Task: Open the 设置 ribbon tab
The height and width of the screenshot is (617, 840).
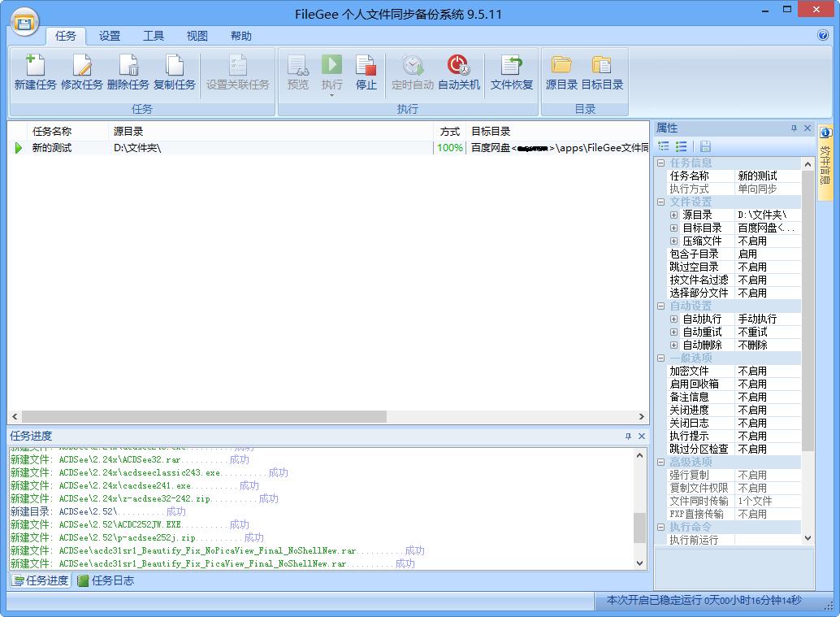Action: click(110, 36)
